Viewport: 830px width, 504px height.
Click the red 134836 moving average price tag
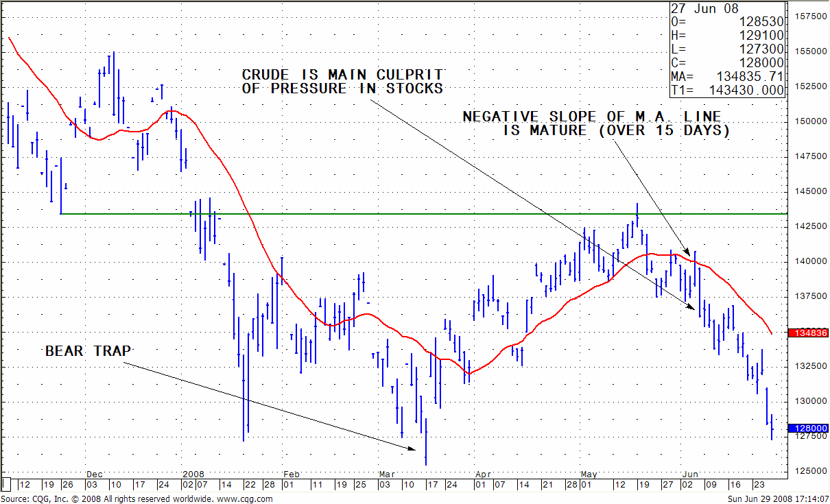(810, 333)
